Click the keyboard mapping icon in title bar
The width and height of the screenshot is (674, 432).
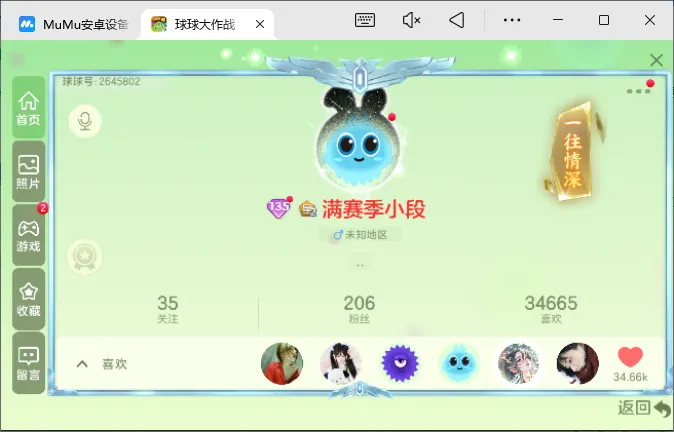[x=365, y=20]
